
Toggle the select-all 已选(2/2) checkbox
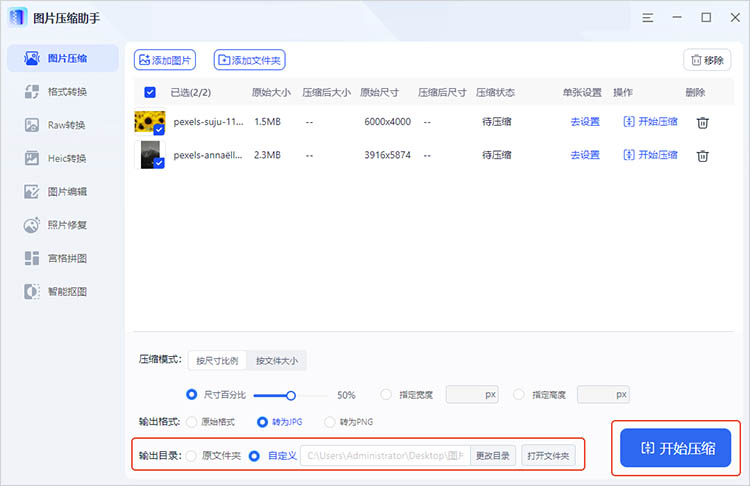[150, 92]
